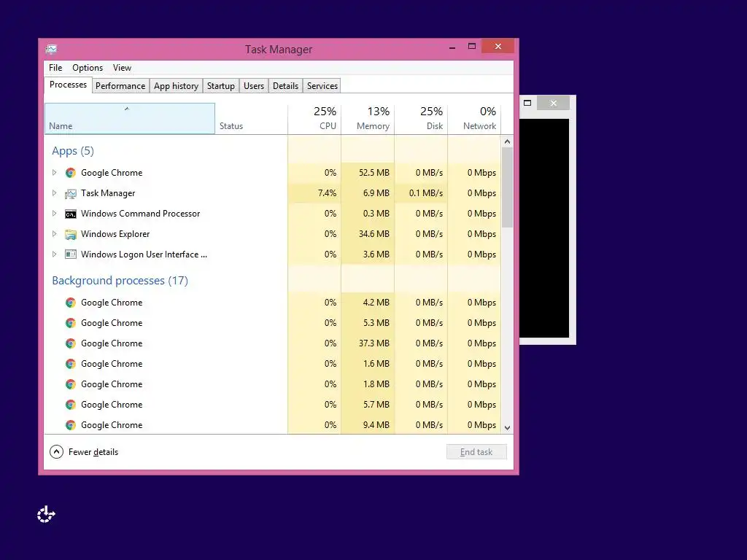Image resolution: width=747 pixels, height=560 pixels.
Task: Click Chrome icon in the 4.2 MB row
Action: [x=71, y=303]
